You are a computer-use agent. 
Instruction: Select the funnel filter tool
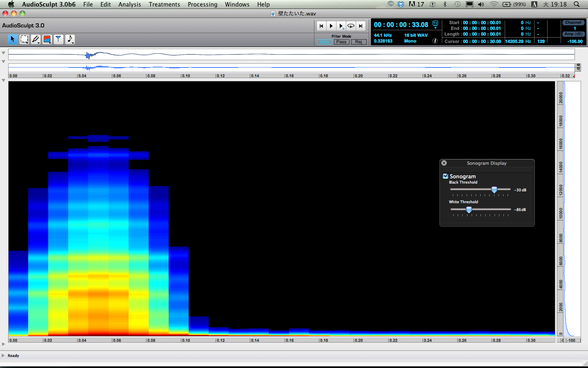[58, 39]
